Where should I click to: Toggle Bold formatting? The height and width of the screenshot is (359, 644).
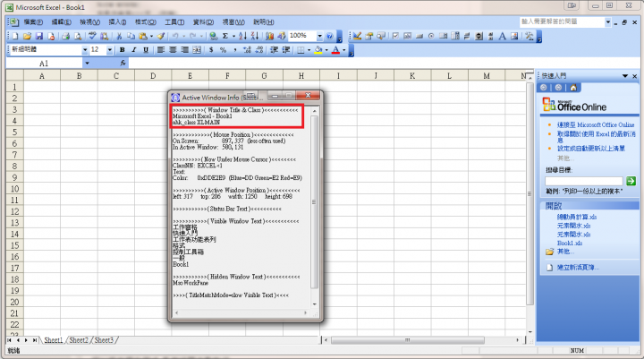[122, 50]
